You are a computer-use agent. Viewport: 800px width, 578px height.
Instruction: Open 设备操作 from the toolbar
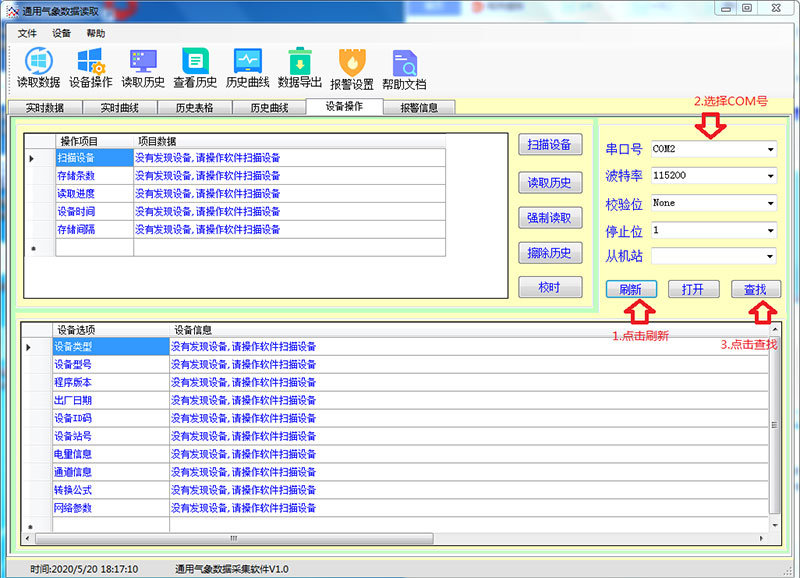pyautogui.click(x=91, y=67)
